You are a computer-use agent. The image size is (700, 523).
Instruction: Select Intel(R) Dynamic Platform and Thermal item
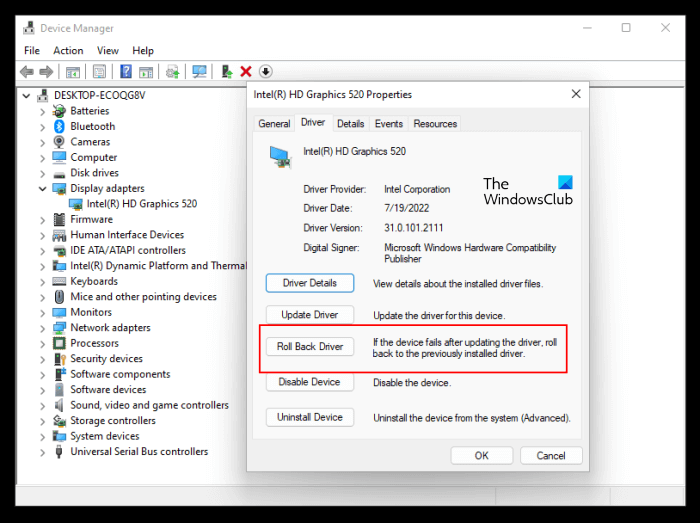pos(158,266)
